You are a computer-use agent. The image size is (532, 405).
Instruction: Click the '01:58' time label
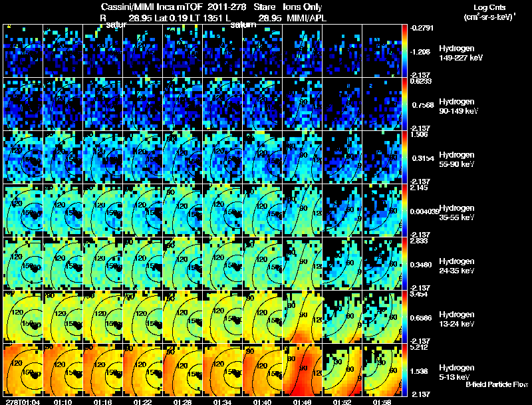coord(382,402)
